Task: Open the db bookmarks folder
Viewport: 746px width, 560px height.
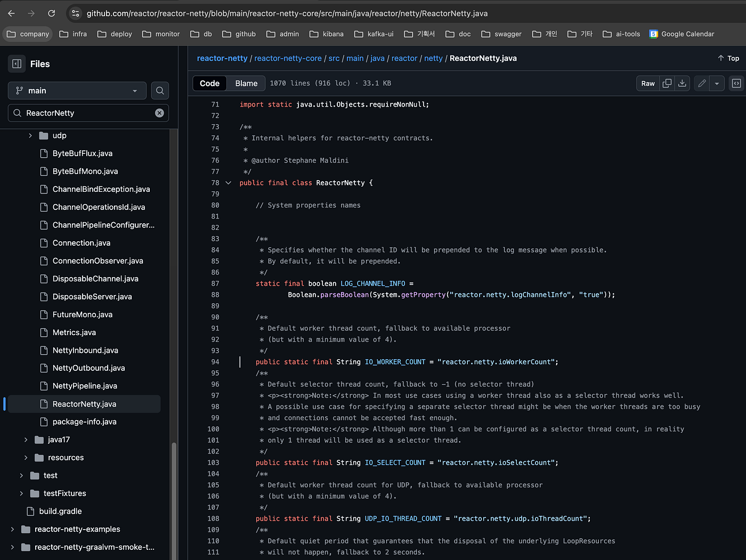Action: click(x=201, y=34)
